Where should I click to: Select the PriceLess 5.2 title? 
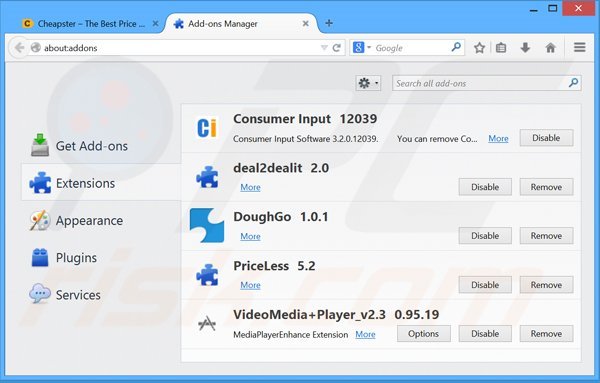click(274, 266)
